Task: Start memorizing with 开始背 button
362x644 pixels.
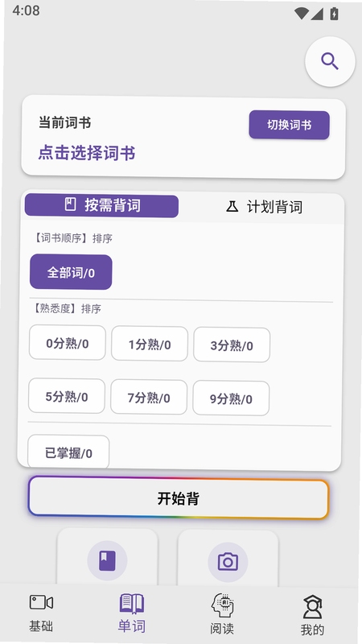Action: point(178,497)
